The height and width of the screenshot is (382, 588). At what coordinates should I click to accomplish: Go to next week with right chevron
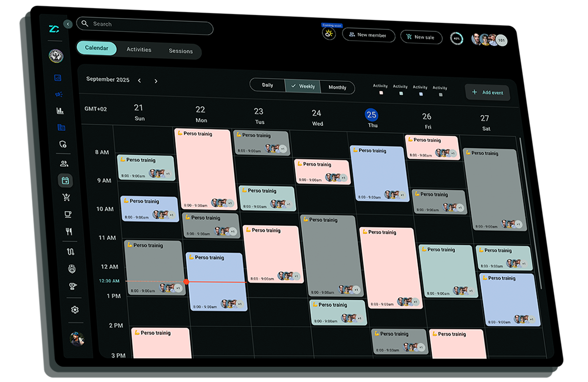tap(156, 81)
